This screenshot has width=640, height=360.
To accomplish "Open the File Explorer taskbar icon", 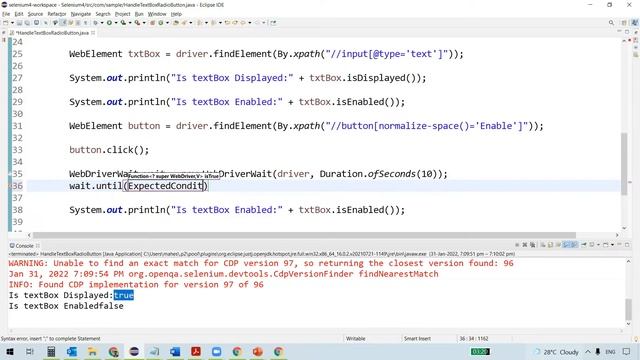I will click(x=92, y=351).
